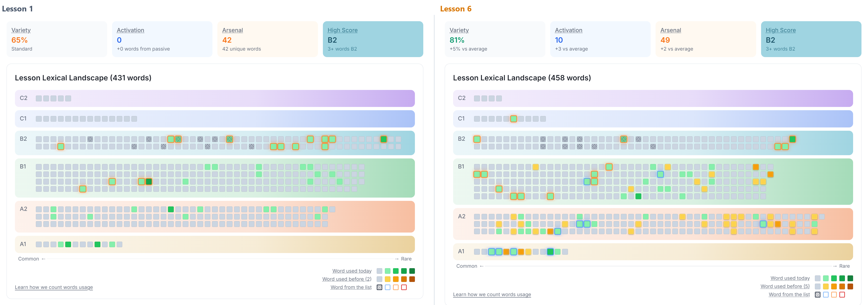Click 'Word used before (2)' legend label
The width and height of the screenshot is (868, 305).
(347, 279)
